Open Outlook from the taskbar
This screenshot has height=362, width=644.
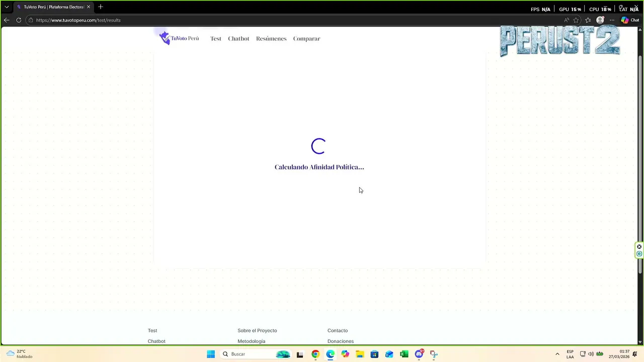pos(389,354)
